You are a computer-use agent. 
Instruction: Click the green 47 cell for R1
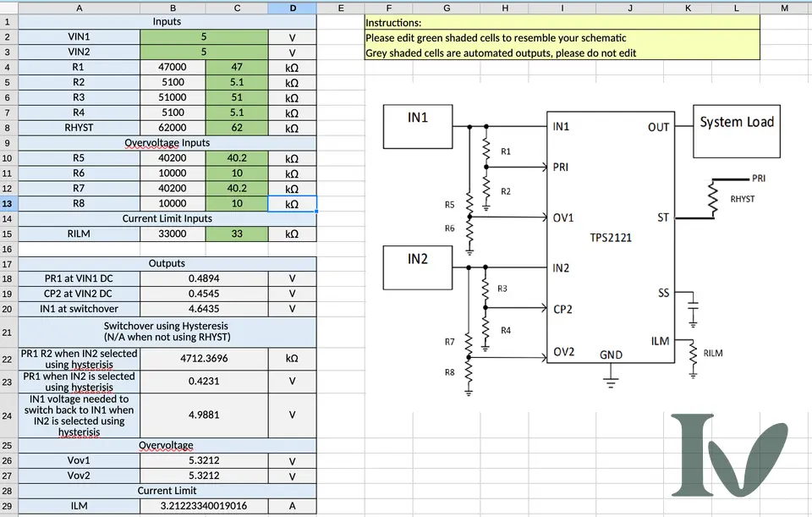click(x=237, y=68)
